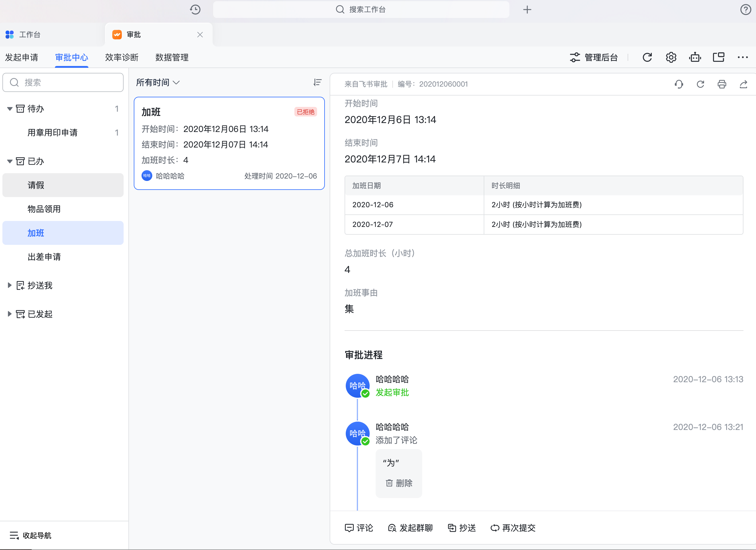Click the refresh icon in top toolbar

[x=647, y=57]
